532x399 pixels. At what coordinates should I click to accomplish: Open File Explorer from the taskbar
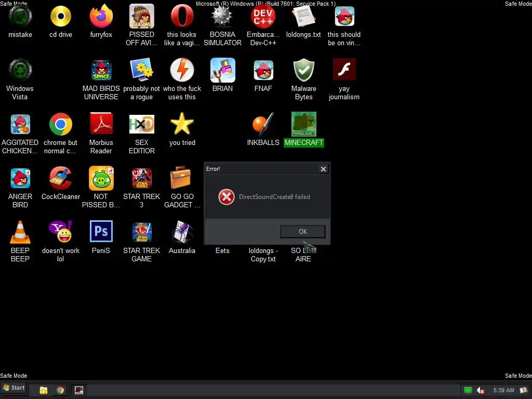[x=44, y=390]
